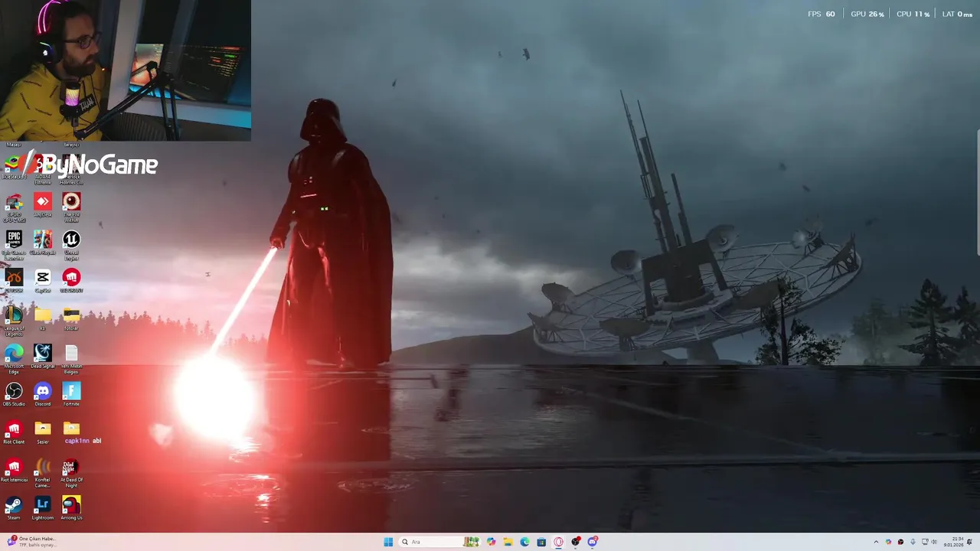
Task: Launch Unreal Engine from the desktop
Action: tap(71, 245)
